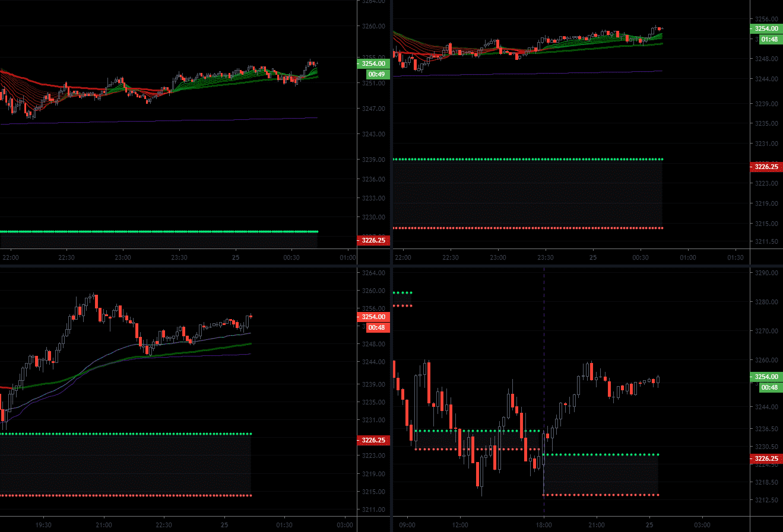This screenshot has width=783, height=532.
Task: Click the 3211.50 price scale value
Action: [x=766, y=242]
